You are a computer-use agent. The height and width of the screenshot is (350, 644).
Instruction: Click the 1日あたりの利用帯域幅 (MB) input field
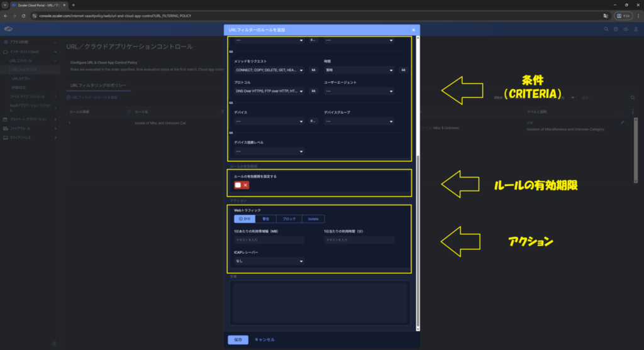pyautogui.click(x=269, y=240)
